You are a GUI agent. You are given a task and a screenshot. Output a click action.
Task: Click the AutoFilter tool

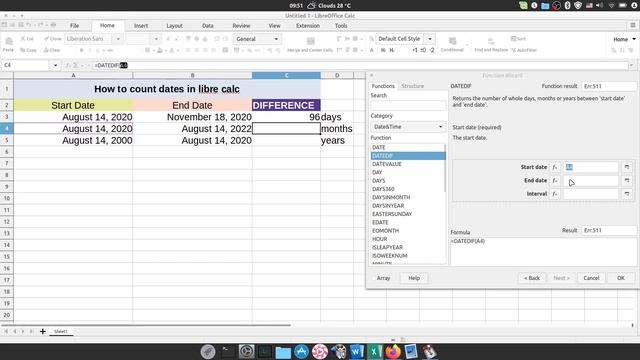point(524,50)
